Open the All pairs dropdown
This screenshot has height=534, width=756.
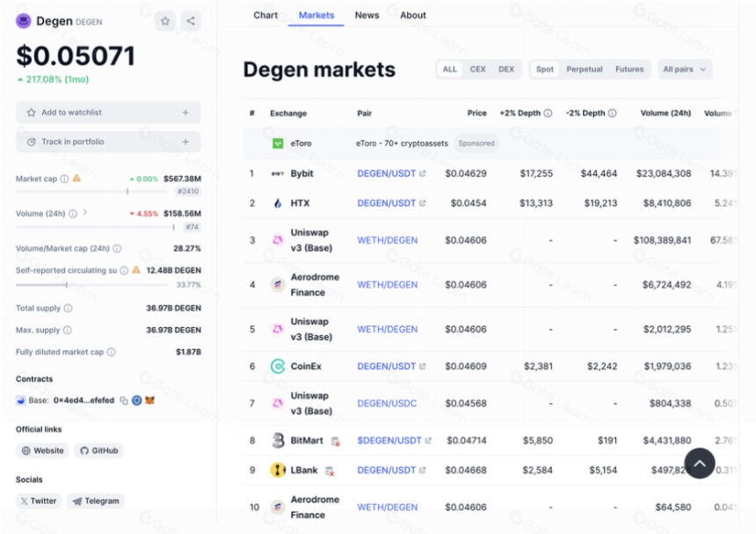coord(685,69)
